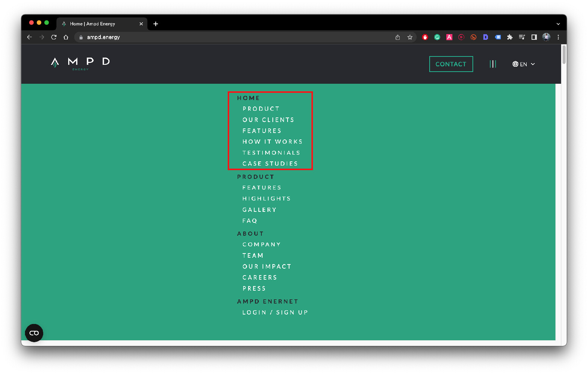Screen dimensions: 588x374
Task: Open OUR CLIENTS menu link
Action: (x=268, y=120)
